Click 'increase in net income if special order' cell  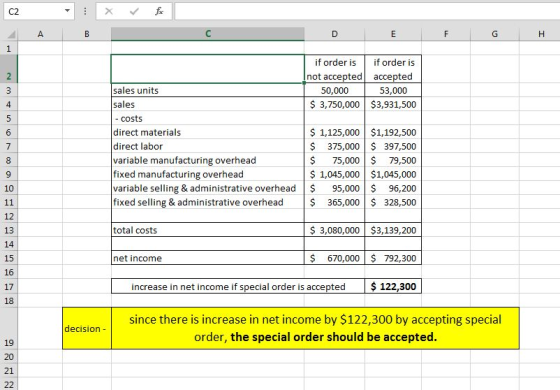click(238, 286)
